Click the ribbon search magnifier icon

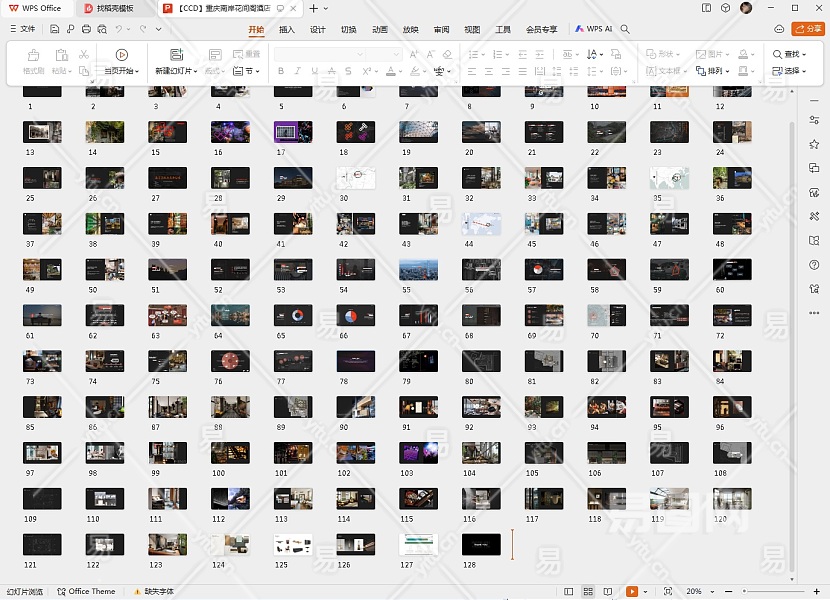(x=626, y=30)
